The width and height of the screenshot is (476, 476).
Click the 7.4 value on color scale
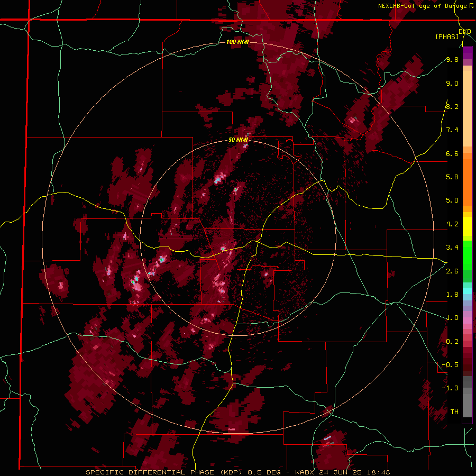(x=452, y=130)
